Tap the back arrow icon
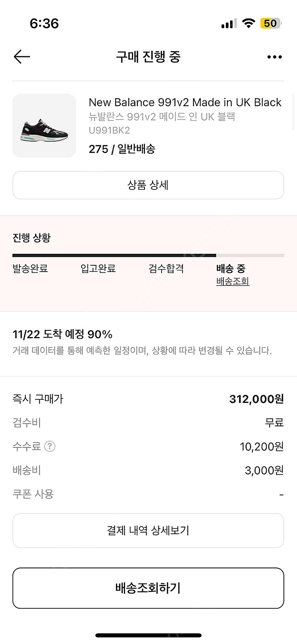297x644 pixels. click(x=22, y=57)
